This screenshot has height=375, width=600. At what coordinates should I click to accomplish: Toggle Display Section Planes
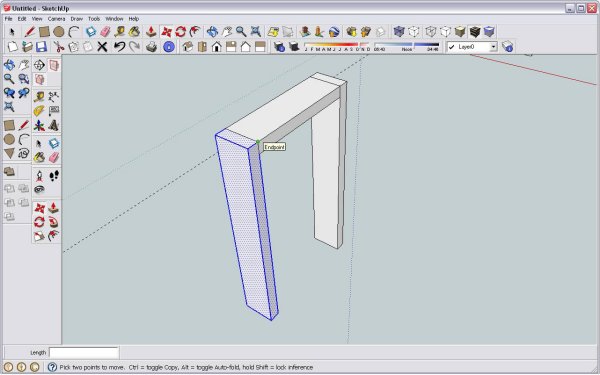pyautogui.click(x=54, y=65)
